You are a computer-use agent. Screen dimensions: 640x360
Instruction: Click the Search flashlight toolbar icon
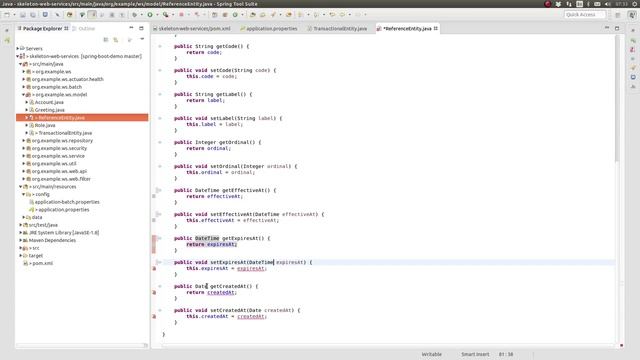click(273, 15)
